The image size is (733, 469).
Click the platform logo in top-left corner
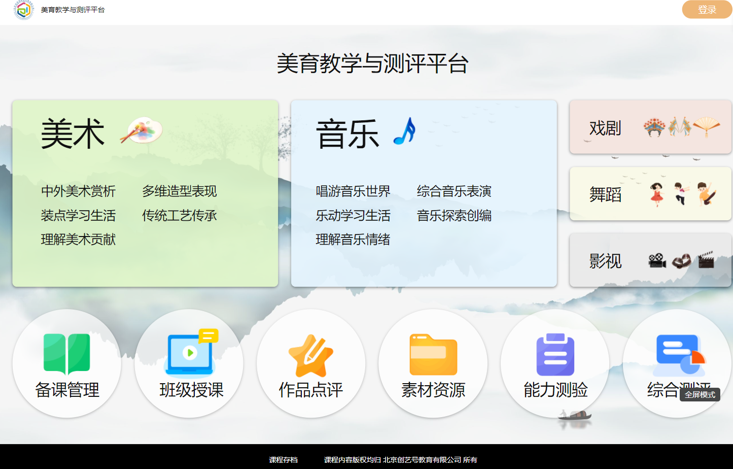click(x=24, y=10)
